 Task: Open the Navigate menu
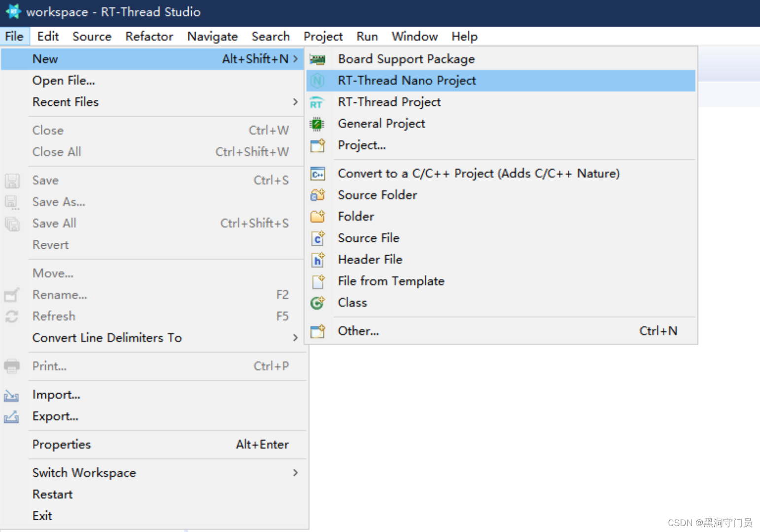[x=212, y=36]
